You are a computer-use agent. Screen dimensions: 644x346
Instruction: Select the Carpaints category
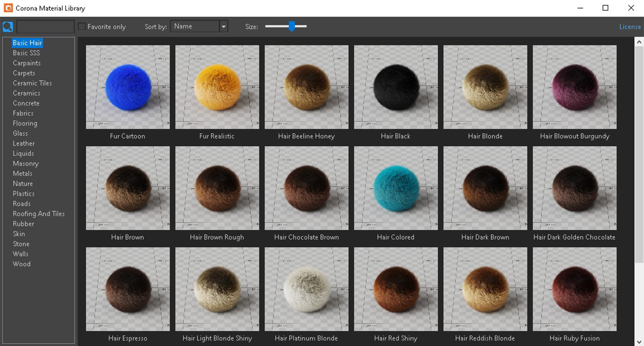point(26,63)
